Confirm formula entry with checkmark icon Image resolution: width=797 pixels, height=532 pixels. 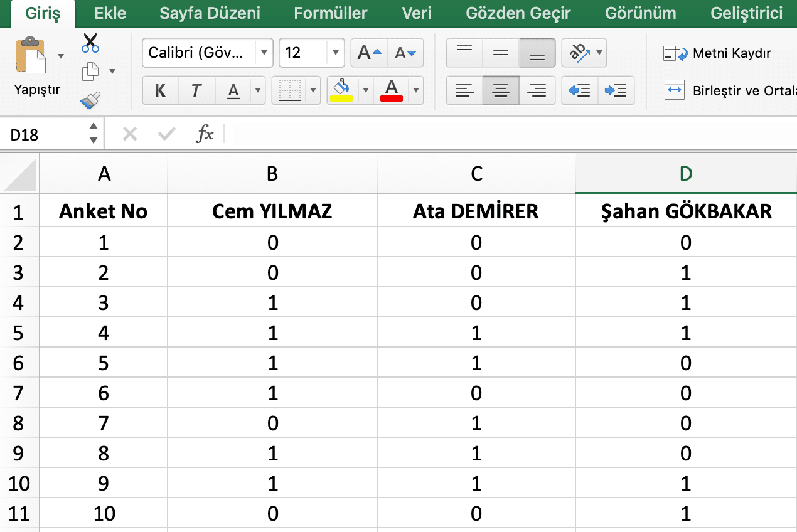(x=166, y=134)
